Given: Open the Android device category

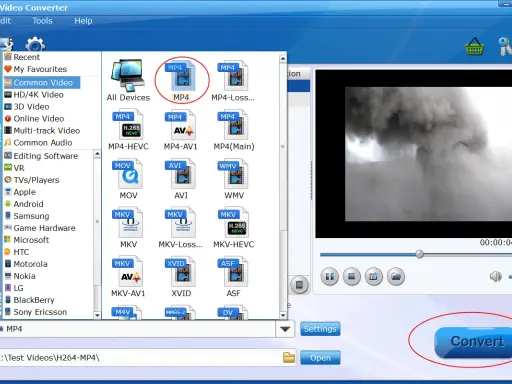Looking at the screenshot, I should click(x=24, y=204).
